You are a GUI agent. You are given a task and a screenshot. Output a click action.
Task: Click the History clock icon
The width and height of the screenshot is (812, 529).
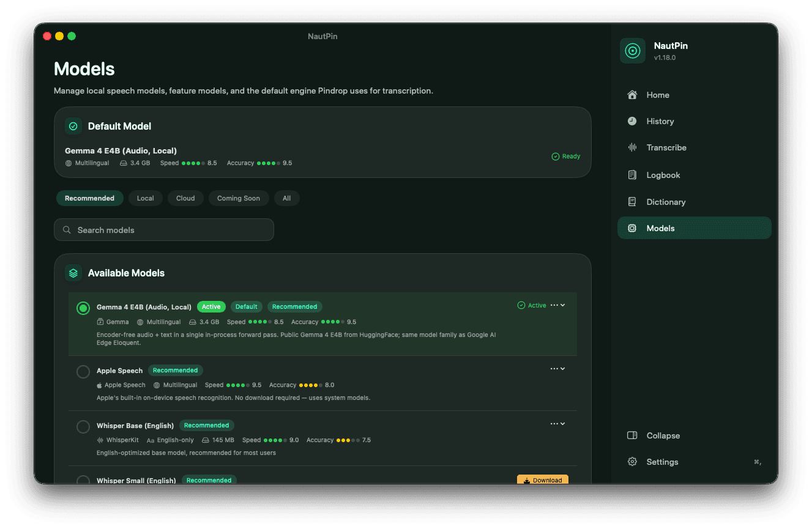(632, 121)
